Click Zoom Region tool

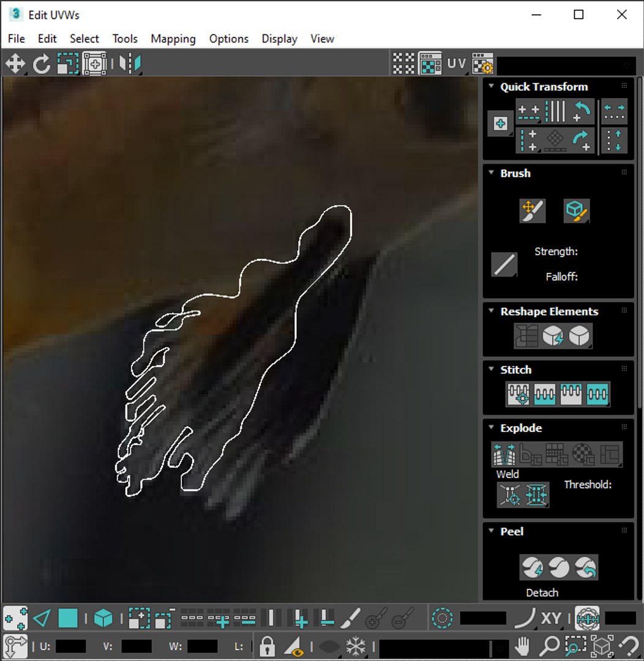576,646
